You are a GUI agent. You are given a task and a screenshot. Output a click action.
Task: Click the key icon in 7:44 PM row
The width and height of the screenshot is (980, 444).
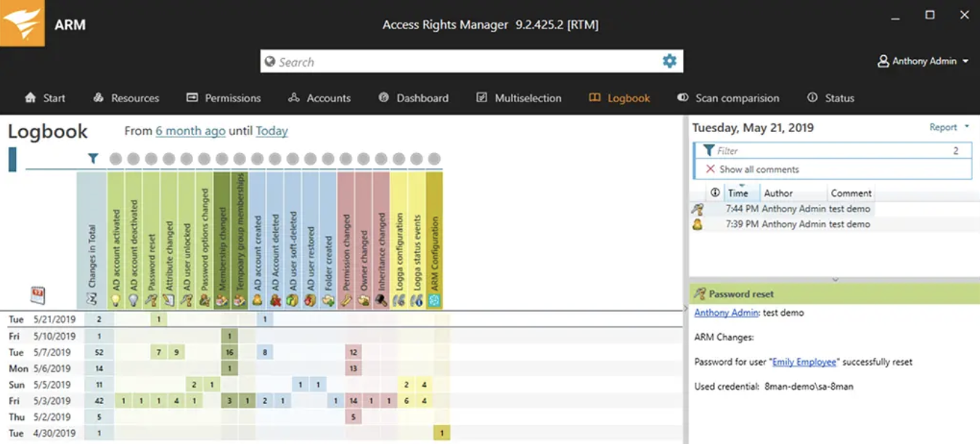click(698, 209)
